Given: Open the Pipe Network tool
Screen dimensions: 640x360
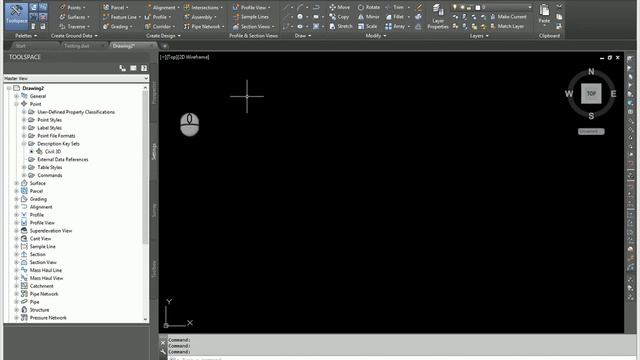Looking at the screenshot, I should 204,27.
